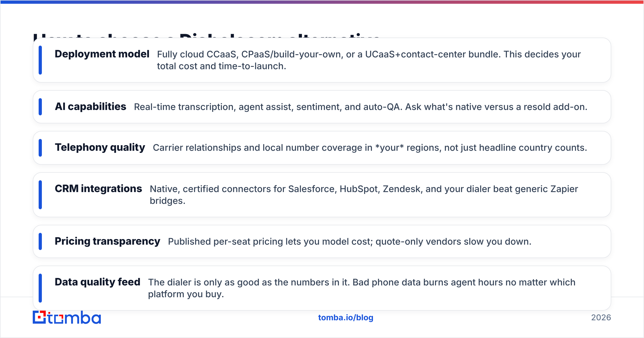Select the Deployment model heading
644x338 pixels.
pyautogui.click(x=102, y=54)
